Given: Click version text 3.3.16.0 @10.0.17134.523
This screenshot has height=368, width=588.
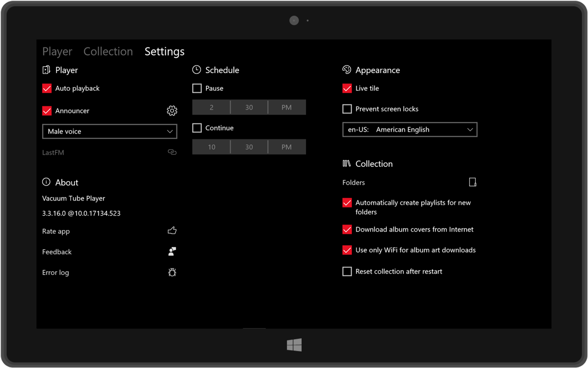Looking at the screenshot, I should [81, 213].
